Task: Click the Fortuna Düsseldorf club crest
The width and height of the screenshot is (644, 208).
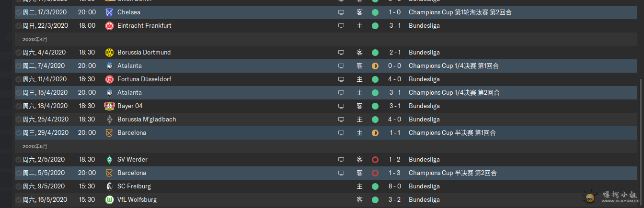Action: 109,79
